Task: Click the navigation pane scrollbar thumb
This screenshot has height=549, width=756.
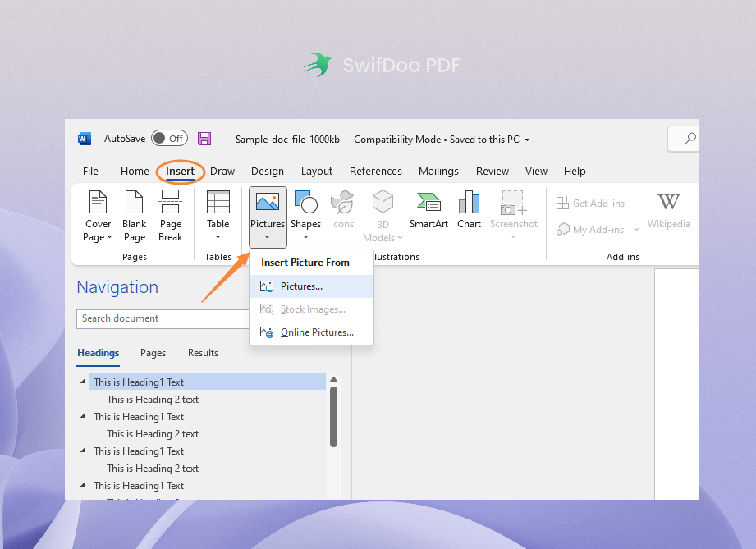Action: [x=333, y=417]
